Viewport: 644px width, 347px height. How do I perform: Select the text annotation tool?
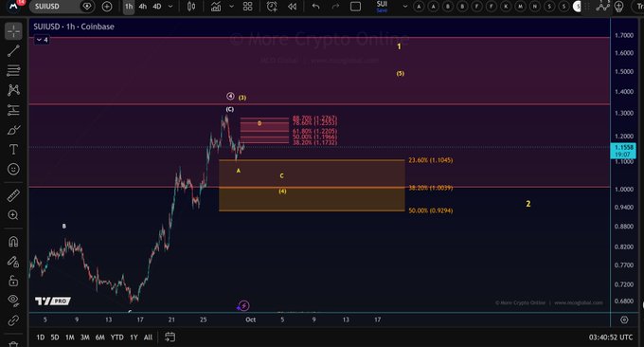13,149
